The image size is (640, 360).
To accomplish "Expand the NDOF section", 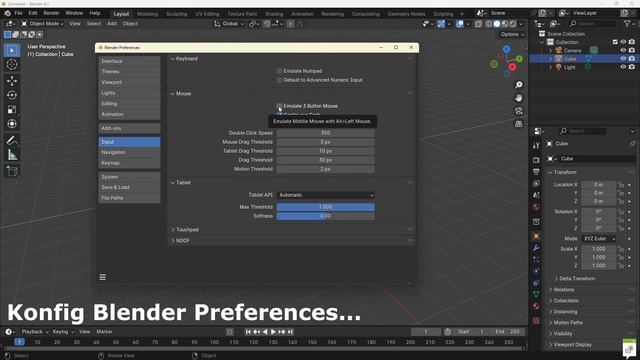I will [x=173, y=241].
